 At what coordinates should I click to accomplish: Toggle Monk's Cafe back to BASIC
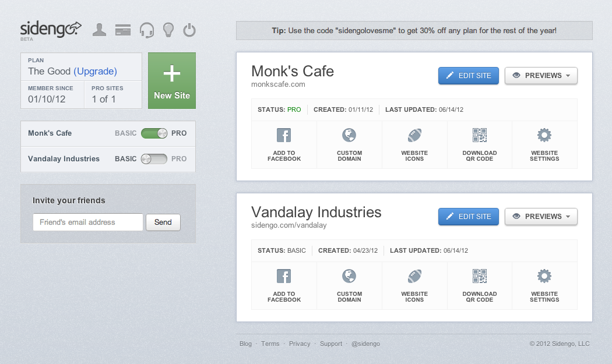153,133
